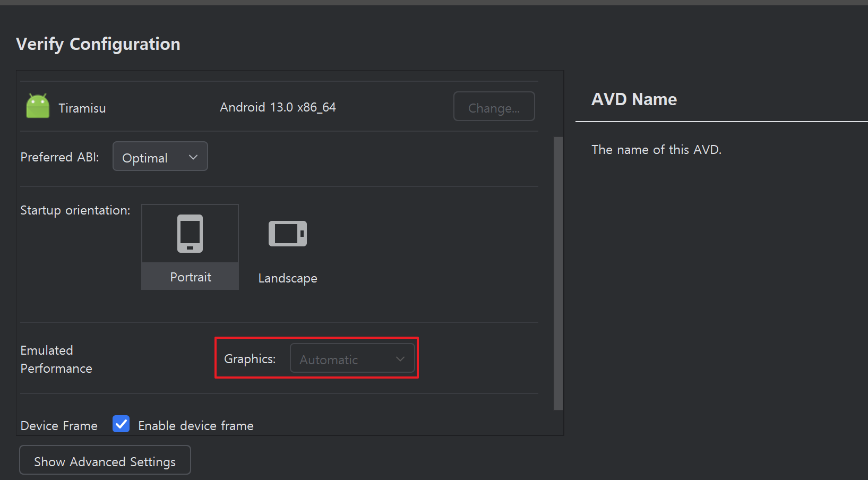Select the Portrait orientation icon
Image resolution: width=868 pixels, height=480 pixels.
190,234
